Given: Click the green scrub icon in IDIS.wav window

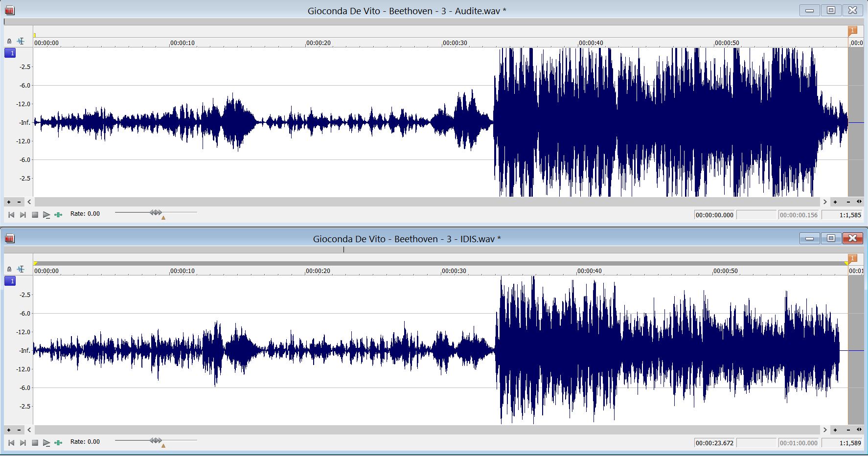Looking at the screenshot, I should pyautogui.click(x=58, y=443).
